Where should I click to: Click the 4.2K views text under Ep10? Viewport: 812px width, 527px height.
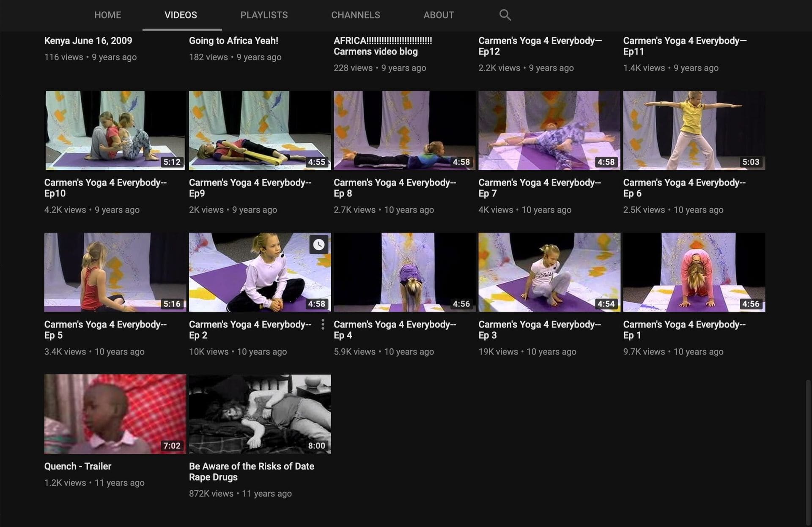tap(65, 210)
